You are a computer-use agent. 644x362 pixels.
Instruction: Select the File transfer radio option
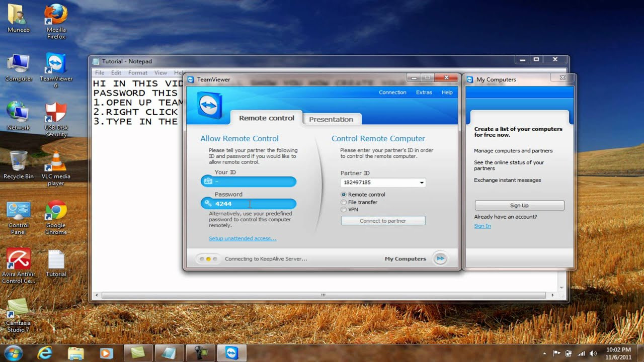pos(344,202)
